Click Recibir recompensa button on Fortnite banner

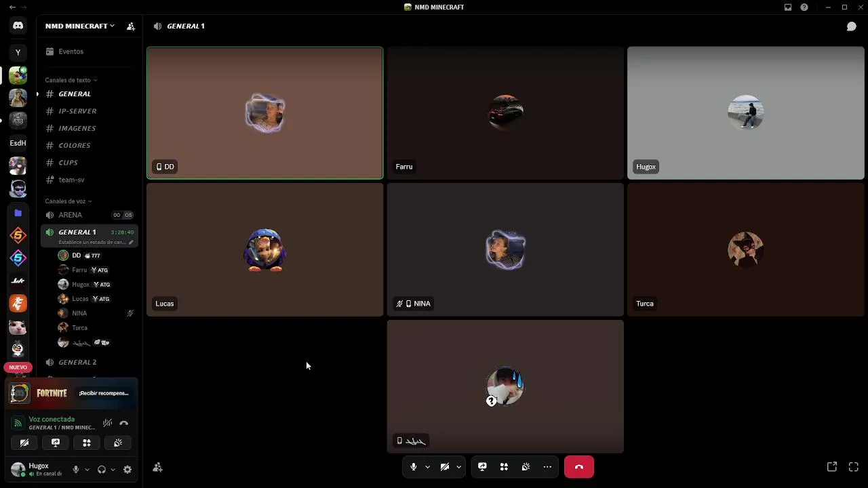[104, 393]
